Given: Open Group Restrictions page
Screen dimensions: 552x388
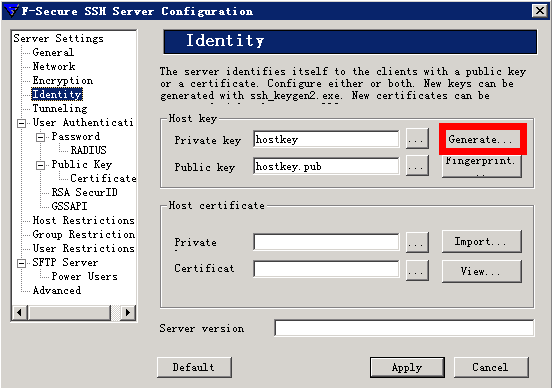Looking at the screenshot, I should (x=83, y=234).
